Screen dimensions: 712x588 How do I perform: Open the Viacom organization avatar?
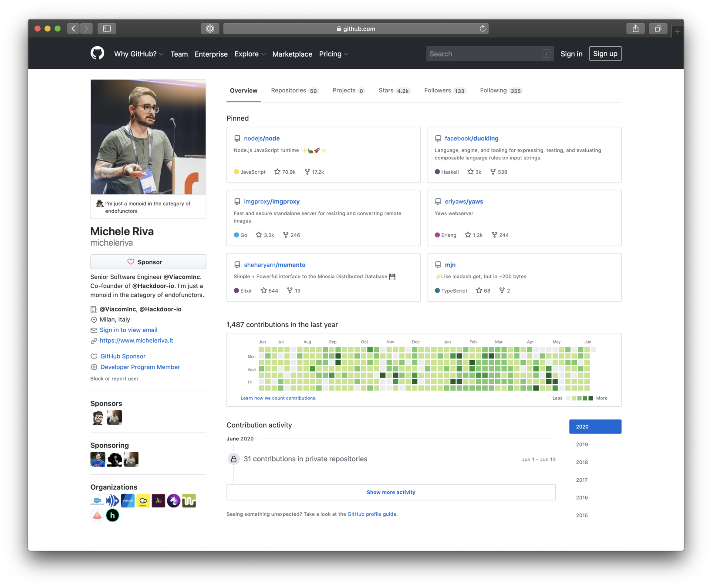pyautogui.click(x=128, y=501)
